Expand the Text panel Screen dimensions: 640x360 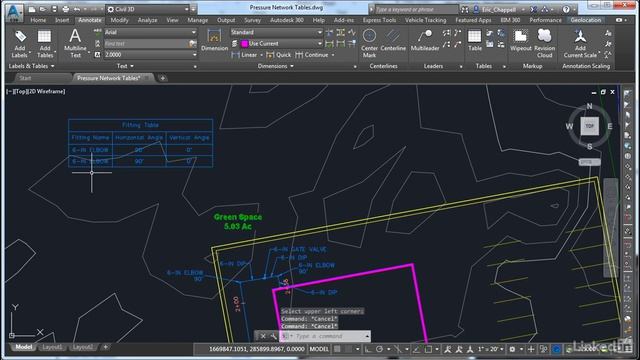pyautogui.click(x=125, y=66)
